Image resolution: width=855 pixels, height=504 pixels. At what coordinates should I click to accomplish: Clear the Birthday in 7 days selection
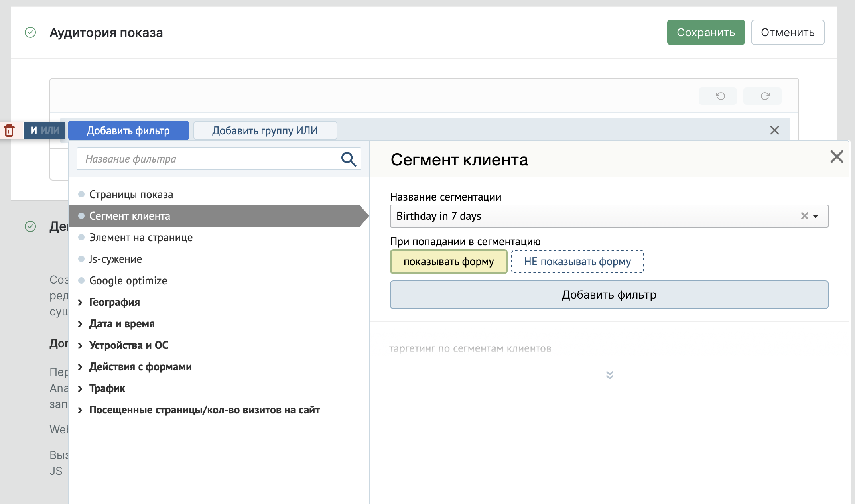pos(804,216)
